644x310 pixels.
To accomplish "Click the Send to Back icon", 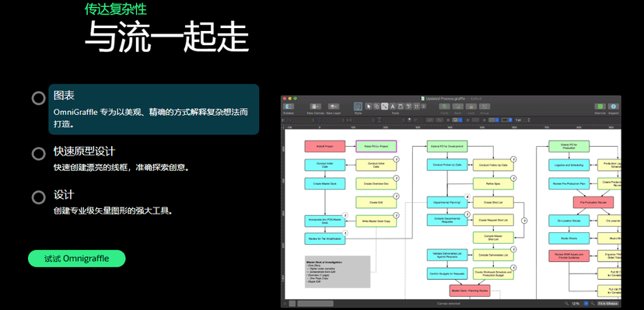I will (x=458, y=106).
